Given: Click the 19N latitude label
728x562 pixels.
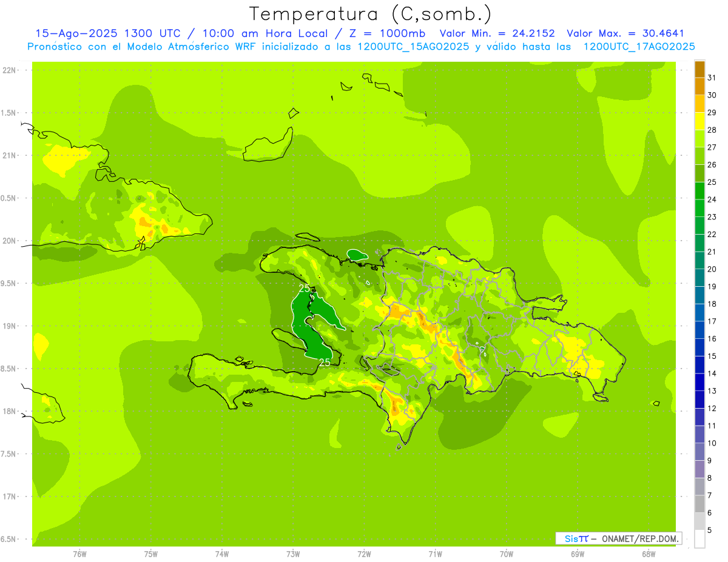Looking at the screenshot, I should 8,326.
